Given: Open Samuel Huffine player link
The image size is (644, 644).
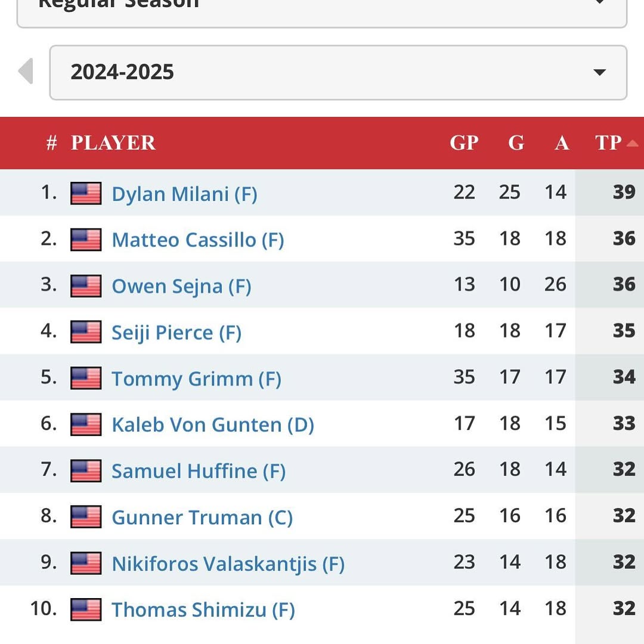Looking at the screenshot, I should click(199, 471).
